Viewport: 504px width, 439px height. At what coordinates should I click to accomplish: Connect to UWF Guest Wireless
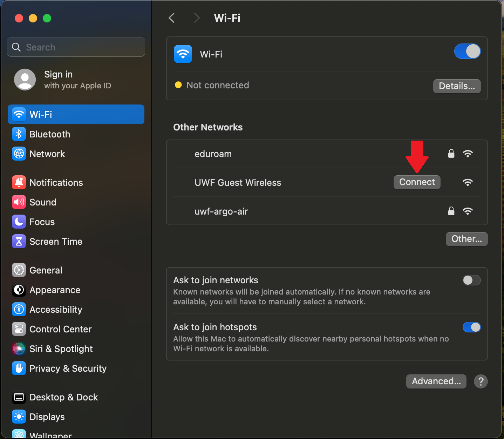417,182
